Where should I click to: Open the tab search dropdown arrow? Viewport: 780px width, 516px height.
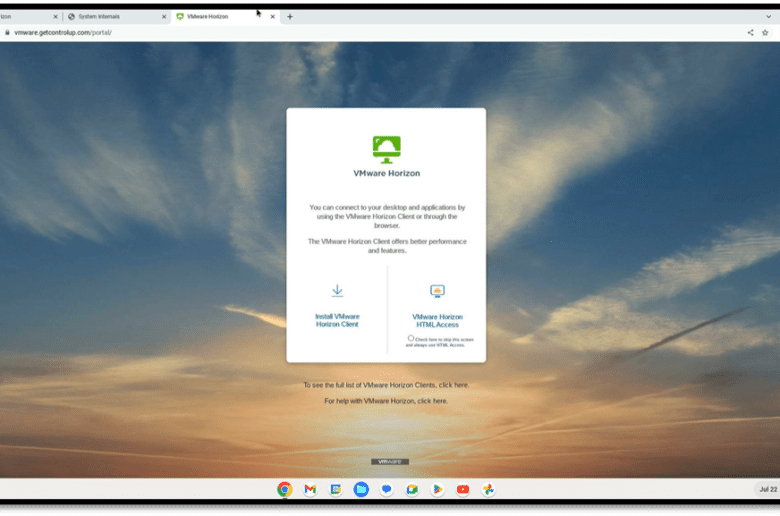click(769, 16)
